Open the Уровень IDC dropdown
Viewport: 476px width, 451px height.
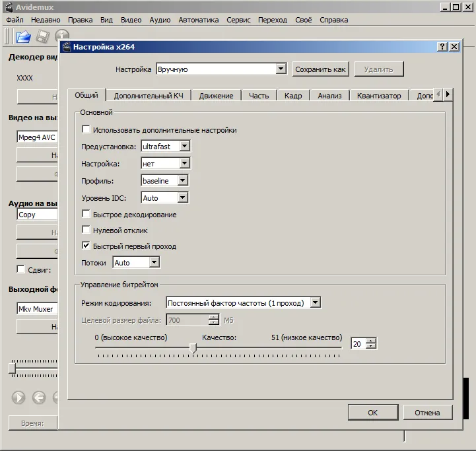pyautogui.click(x=164, y=197)
